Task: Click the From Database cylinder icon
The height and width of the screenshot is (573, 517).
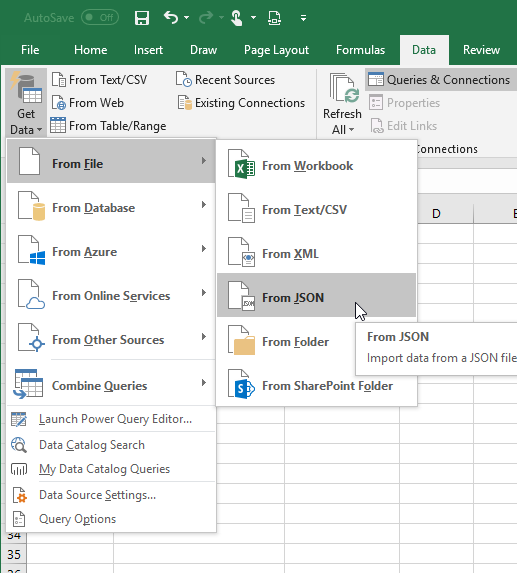Action: (x=32, y=206)
